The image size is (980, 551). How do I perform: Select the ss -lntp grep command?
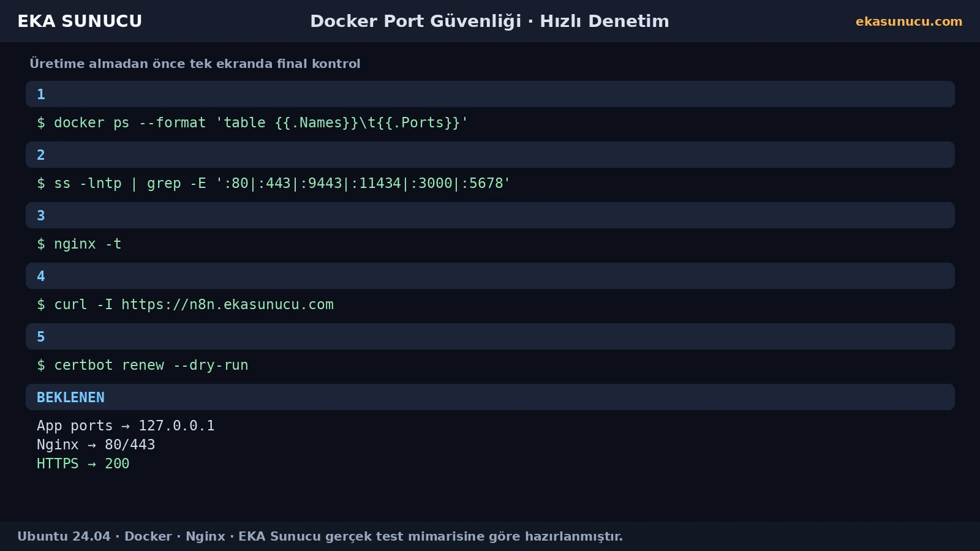pos(274,183)
